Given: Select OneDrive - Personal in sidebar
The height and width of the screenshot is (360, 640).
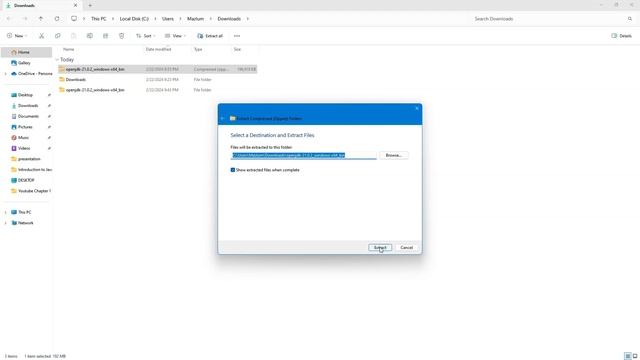Looking at the screenshot, I should [x=32, y=73].
